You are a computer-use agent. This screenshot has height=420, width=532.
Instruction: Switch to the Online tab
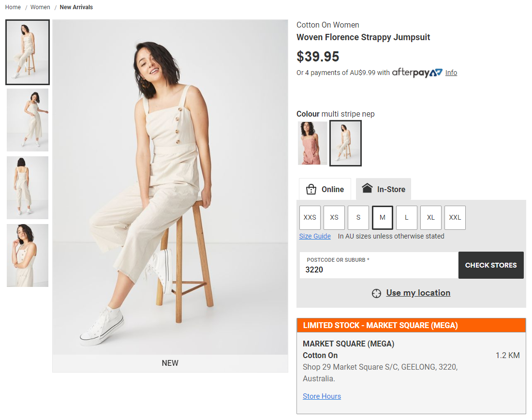pyautogui.click(x=325, y=189)
